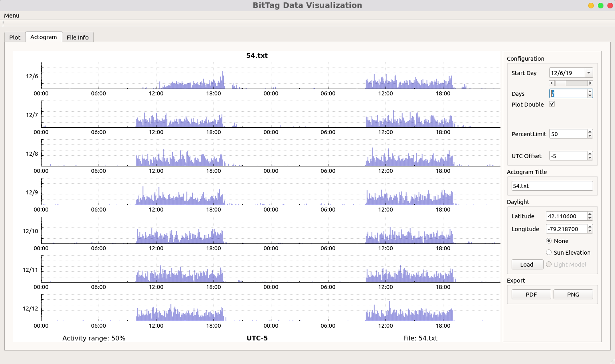The height and width of the screenshot is (364, 615).
Task: Decrease the PercentLimit value
Action: tap(590, 136)
